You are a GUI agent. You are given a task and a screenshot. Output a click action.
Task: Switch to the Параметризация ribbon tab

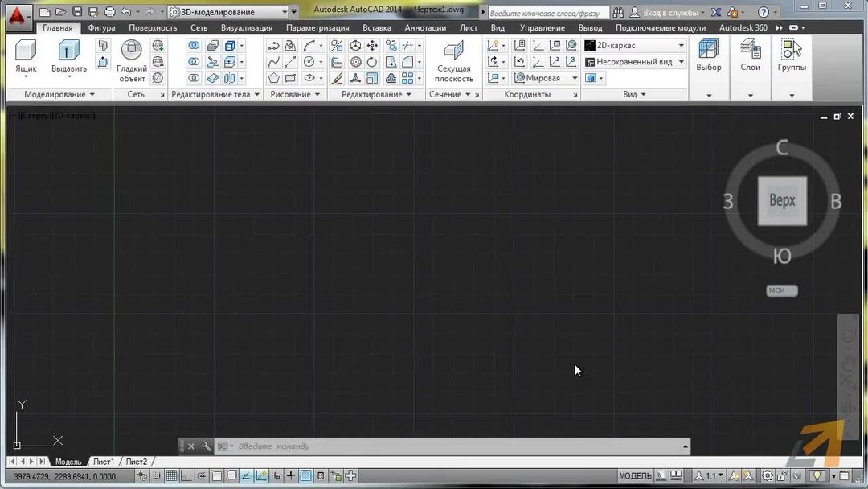pos(317,27)
